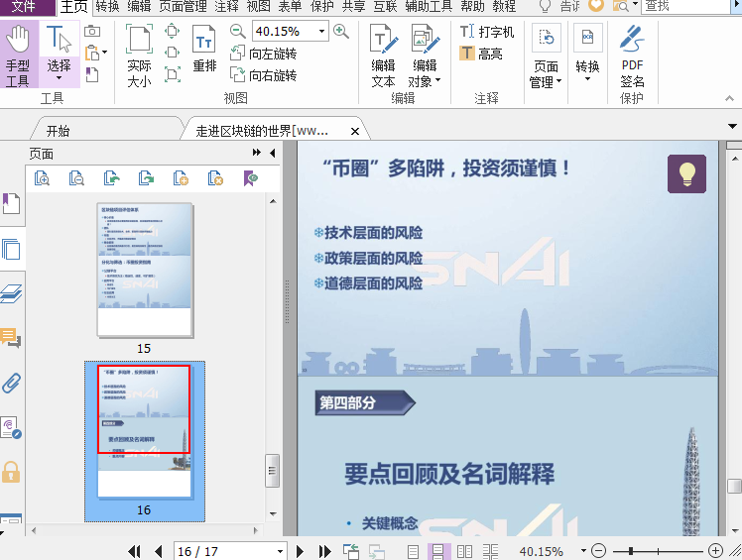Viewport: 742px width, 560px height.
Task: Select the Hand tool (手型工具)
Action: tap(18, 55)
